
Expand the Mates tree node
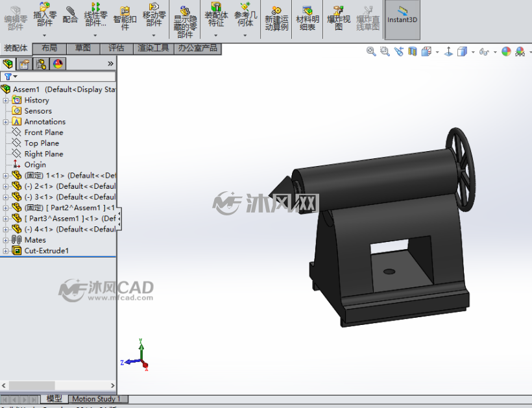[5, 240]
